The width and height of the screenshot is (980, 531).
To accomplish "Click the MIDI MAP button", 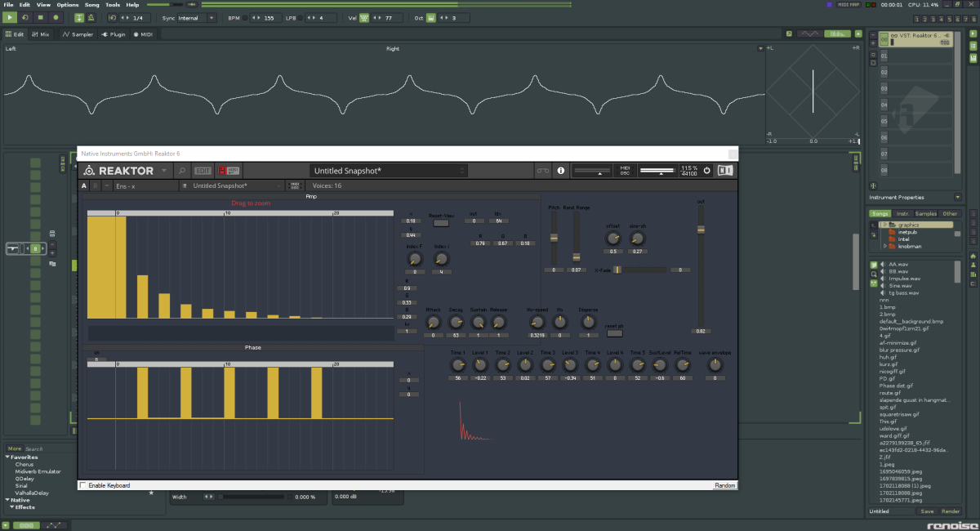I will [848, 5].
